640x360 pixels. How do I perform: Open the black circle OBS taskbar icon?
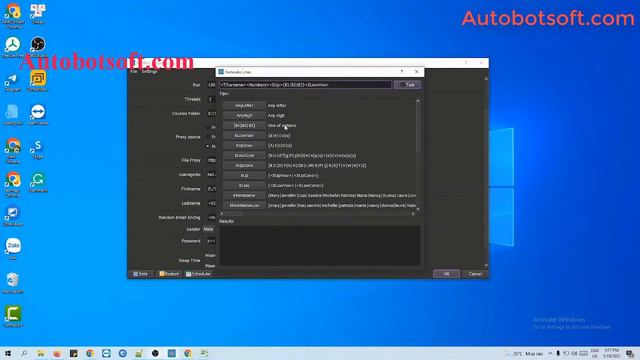155,353
